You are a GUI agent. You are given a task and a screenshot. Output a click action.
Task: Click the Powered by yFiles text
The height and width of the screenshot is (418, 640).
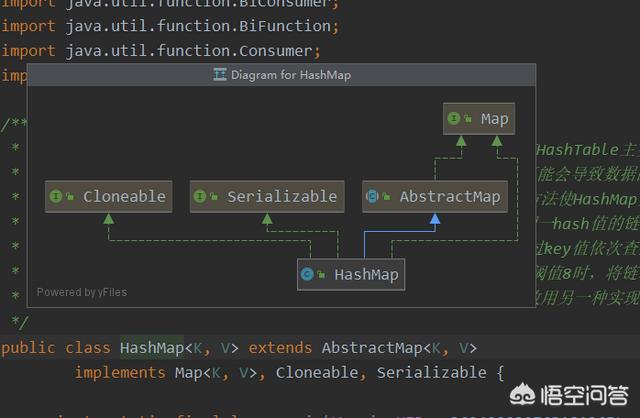tap(83, 293)
